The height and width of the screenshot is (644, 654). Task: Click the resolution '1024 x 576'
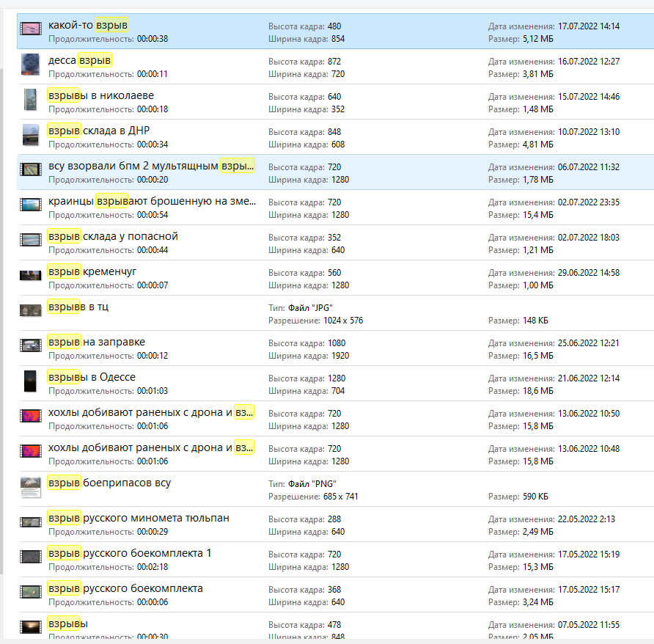click(343, 321)
